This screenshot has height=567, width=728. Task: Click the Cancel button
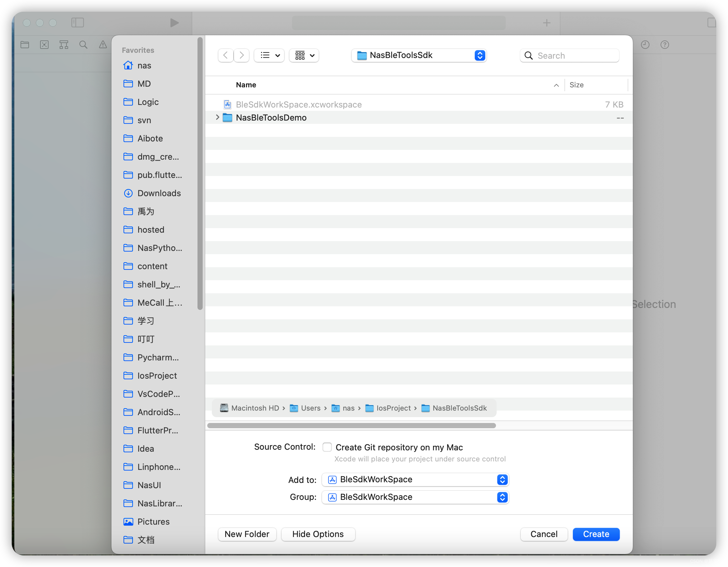click(x=544, y=534)
